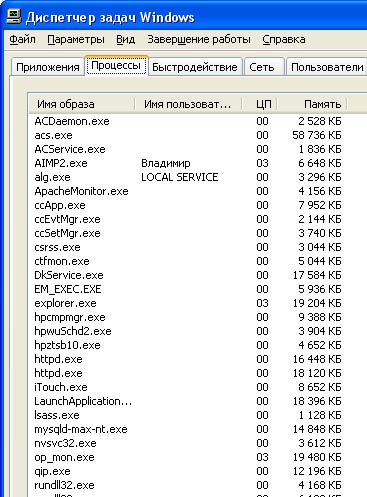Open the Завершение работы menu
The height and width of the screenshot is (497, 367).
[x=199, y=39]
